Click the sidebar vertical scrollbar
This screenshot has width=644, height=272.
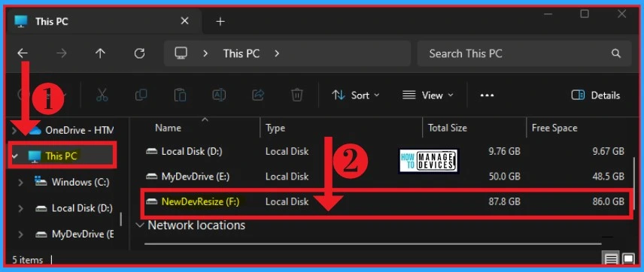(120, 219)
